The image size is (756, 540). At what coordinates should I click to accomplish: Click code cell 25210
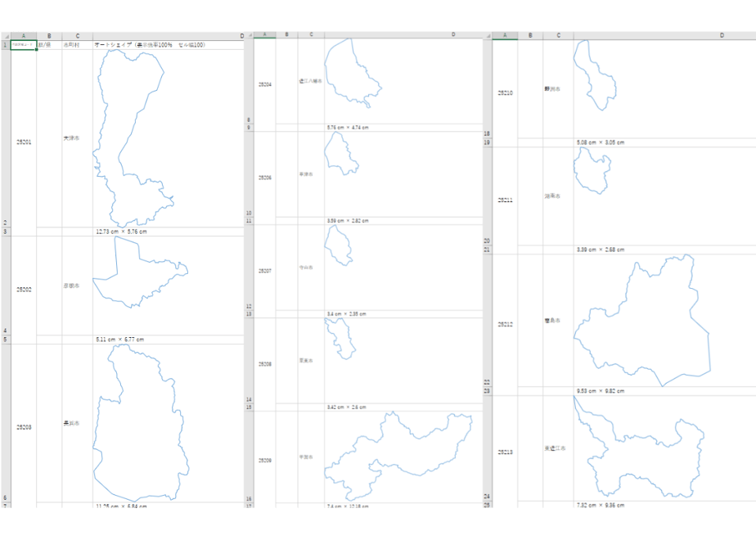[x=505, y=93]
